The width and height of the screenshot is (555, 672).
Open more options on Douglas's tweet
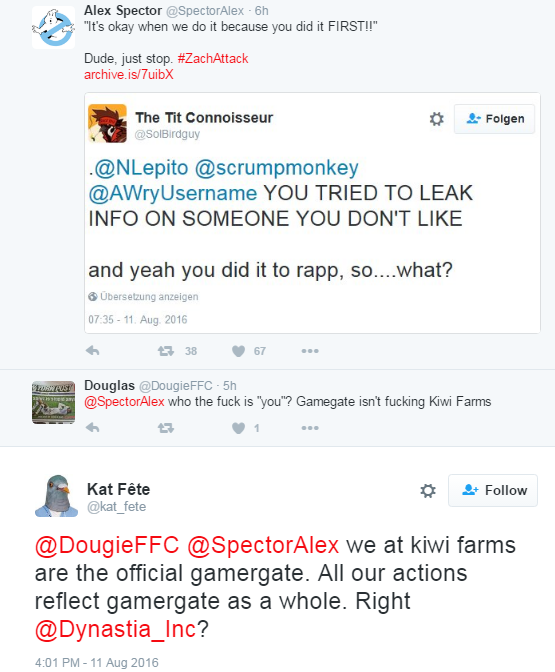pyautogui.click(x=310, y=428)
